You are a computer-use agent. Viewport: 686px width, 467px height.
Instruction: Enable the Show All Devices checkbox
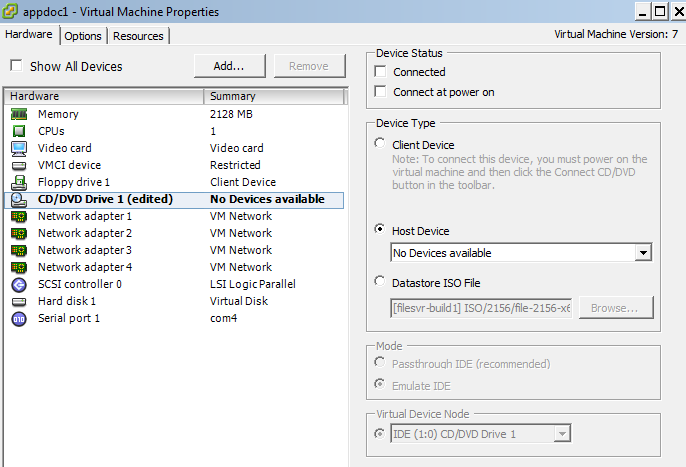(x=16, y=67)
